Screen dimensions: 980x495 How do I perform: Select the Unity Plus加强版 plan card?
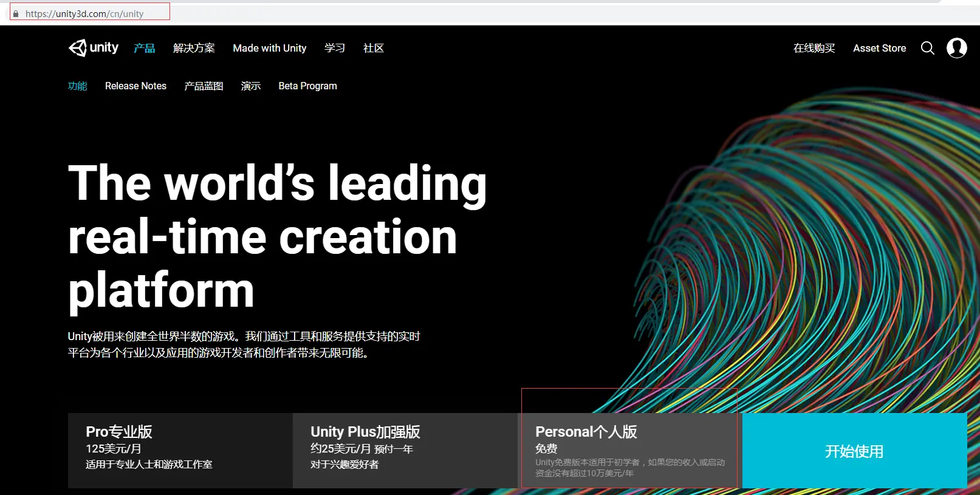(405, 451)
